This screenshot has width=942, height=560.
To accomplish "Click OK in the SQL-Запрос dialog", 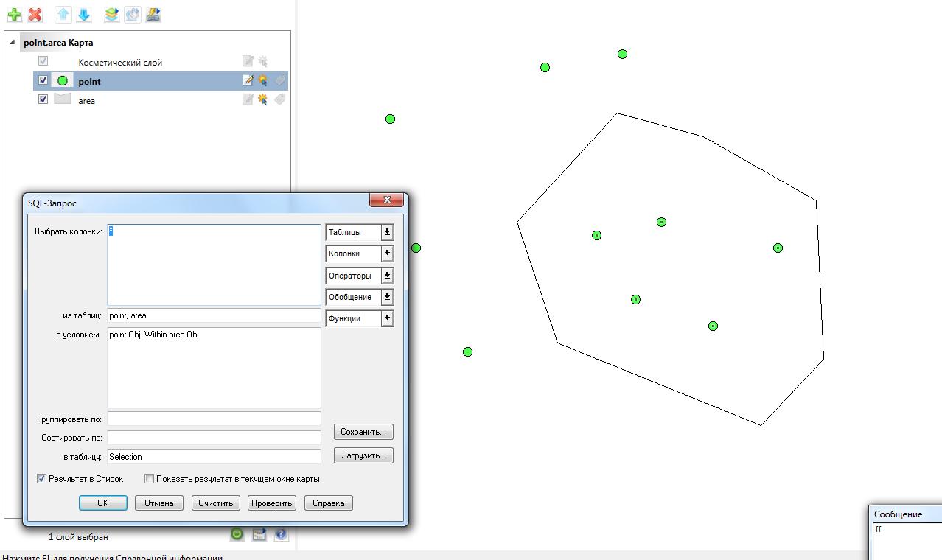I will pos(103,503).
